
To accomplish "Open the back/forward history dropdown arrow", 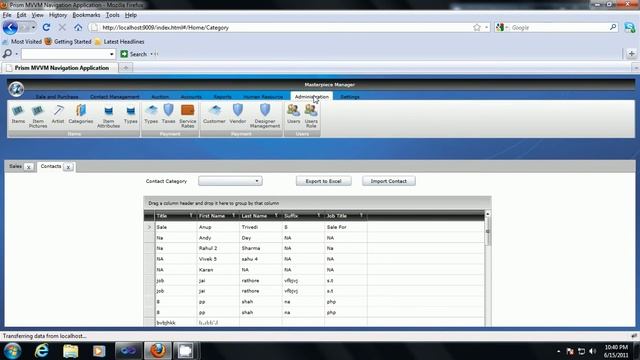I will tap(33, 27).
